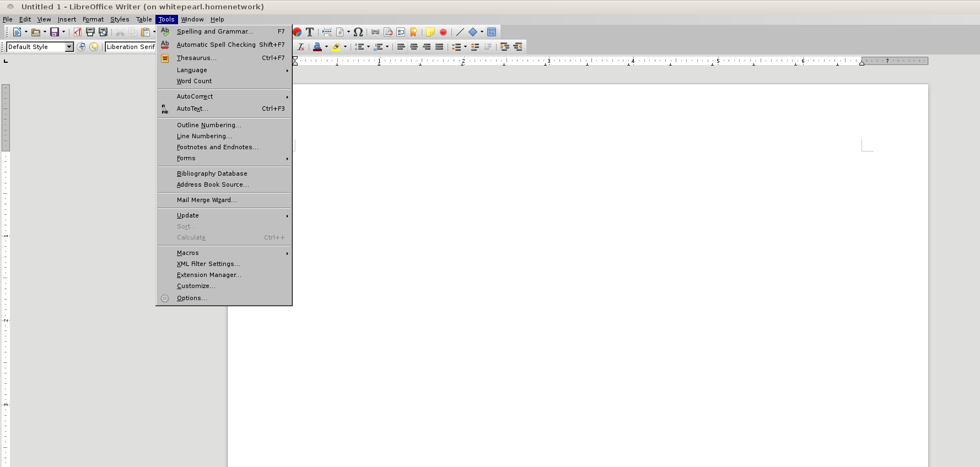
Task: Apply the yellow Highlighting Color icon
Action: (x=336, y=47)
